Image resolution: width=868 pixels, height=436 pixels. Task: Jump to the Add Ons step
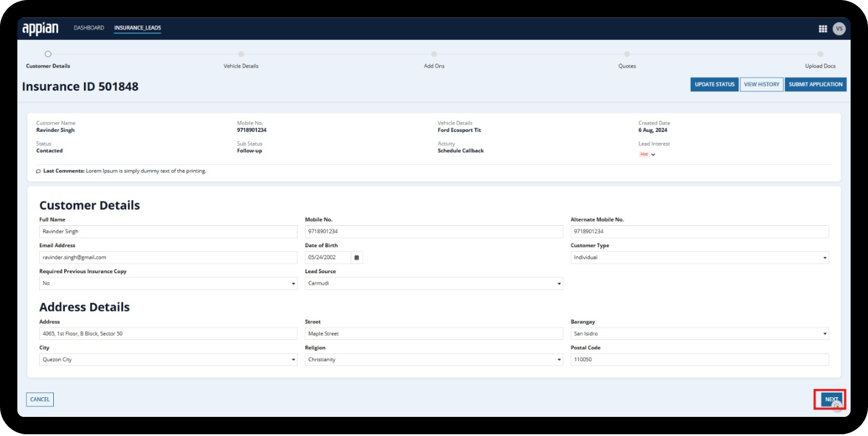tap(434, 60)
